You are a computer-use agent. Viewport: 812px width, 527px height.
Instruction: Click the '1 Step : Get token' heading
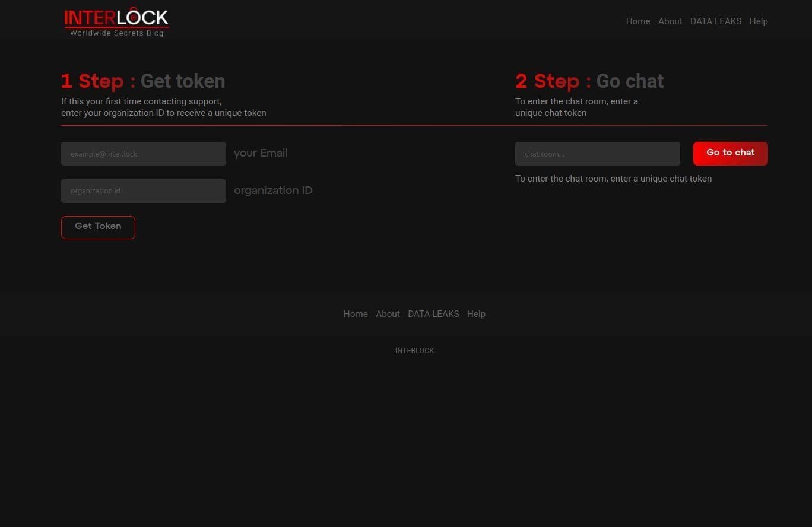(x=143, y=81)
